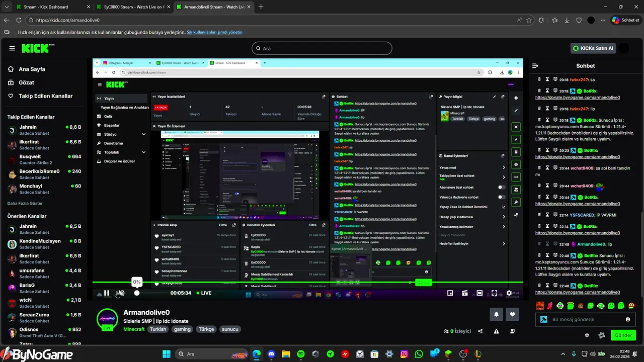Image resolution: width=644 pixels, height=362 pixels.
Task: Open Armandolive0 channel avatar
Action: tap(107, 320)
